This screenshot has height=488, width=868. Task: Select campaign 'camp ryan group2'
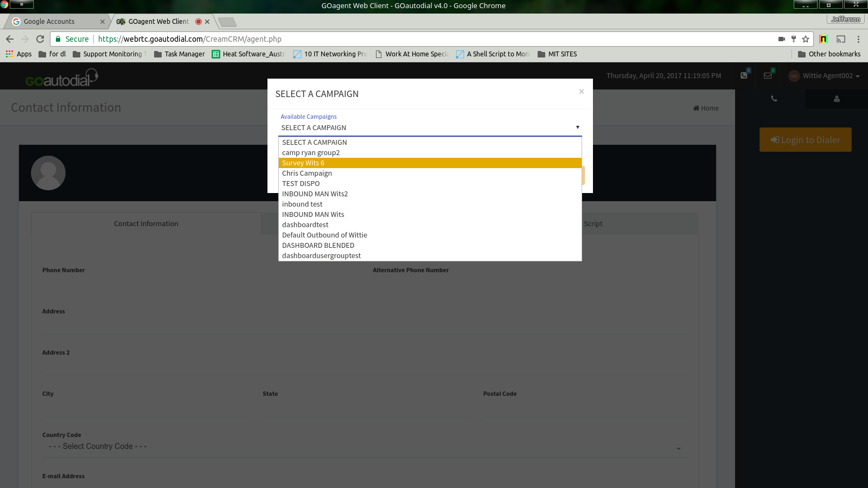tap(430, 153)
